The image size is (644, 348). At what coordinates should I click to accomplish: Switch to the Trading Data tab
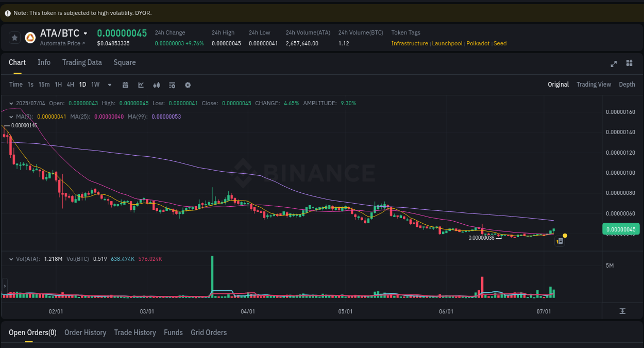pos(82,62)
